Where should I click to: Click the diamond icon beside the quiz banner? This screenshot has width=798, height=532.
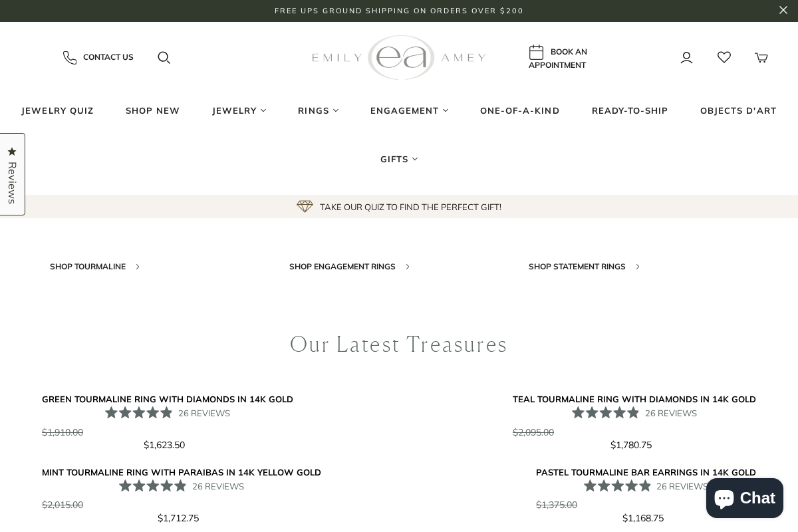point(305,206)
